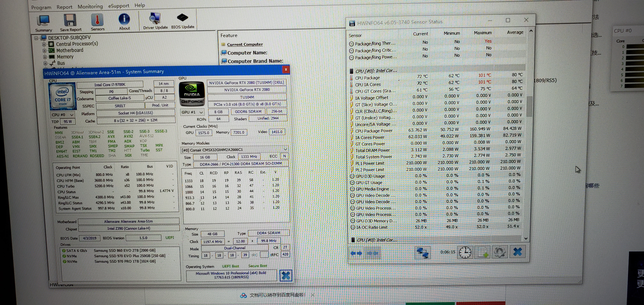Click the CPU Package Power lightning icon
The height and width of the screenshot is (305, 644).
coord(352,131)
